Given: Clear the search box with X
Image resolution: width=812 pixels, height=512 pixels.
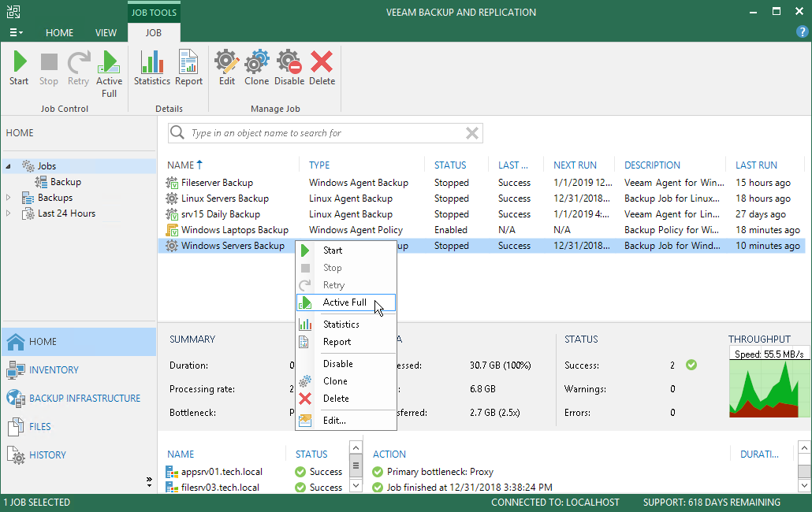Looking at the screenshot, I should click(471, 133).
